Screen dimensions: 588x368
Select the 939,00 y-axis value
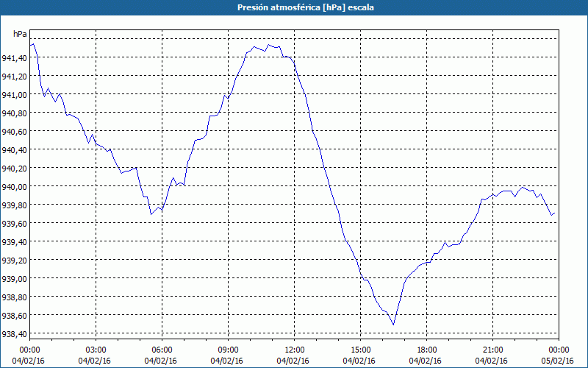[14, 279]
